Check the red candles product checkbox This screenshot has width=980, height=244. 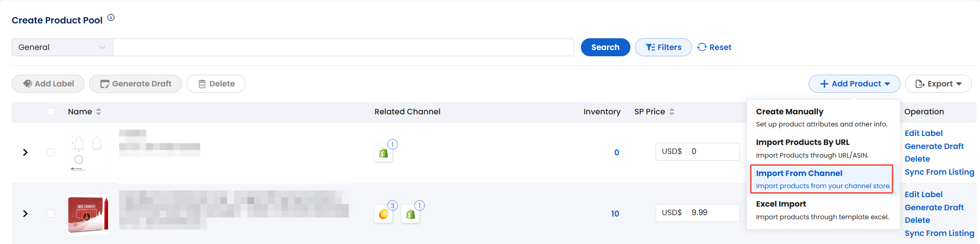[51, 213]
